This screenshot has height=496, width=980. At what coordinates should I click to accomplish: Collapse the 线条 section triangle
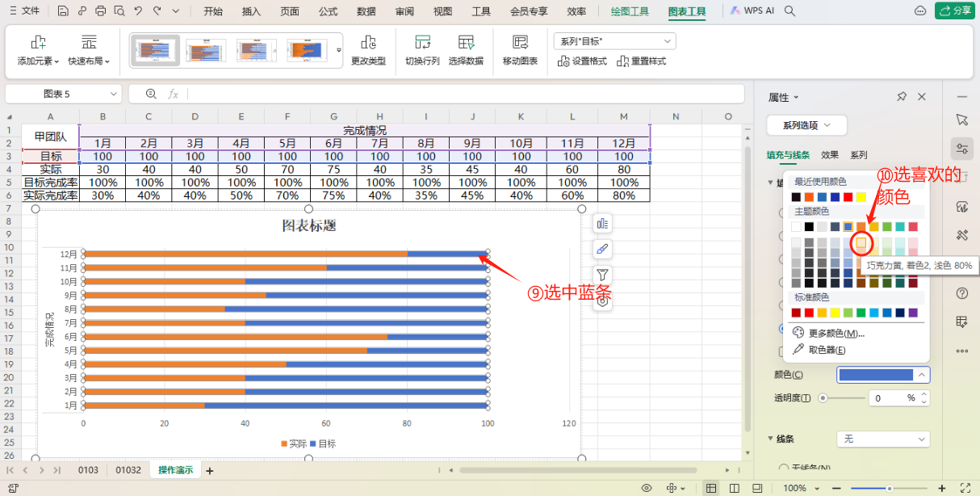770,439
